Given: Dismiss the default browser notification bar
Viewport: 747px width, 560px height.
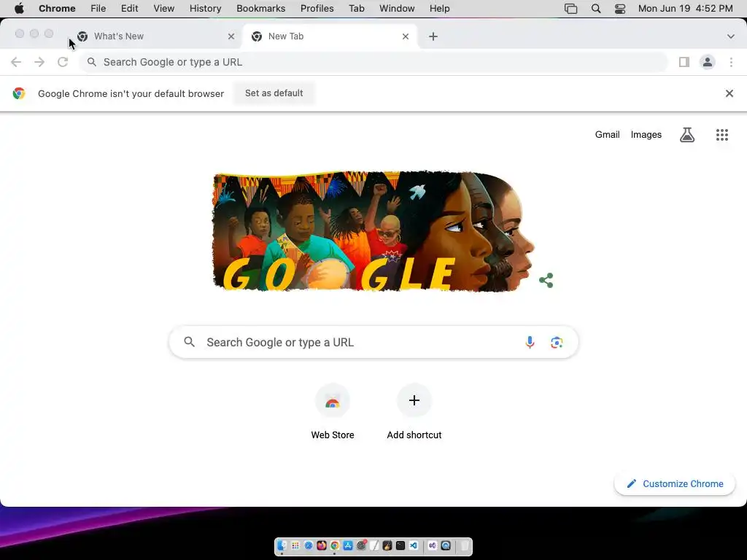Looking at the screenshot, I should click(x=729, y=93).
